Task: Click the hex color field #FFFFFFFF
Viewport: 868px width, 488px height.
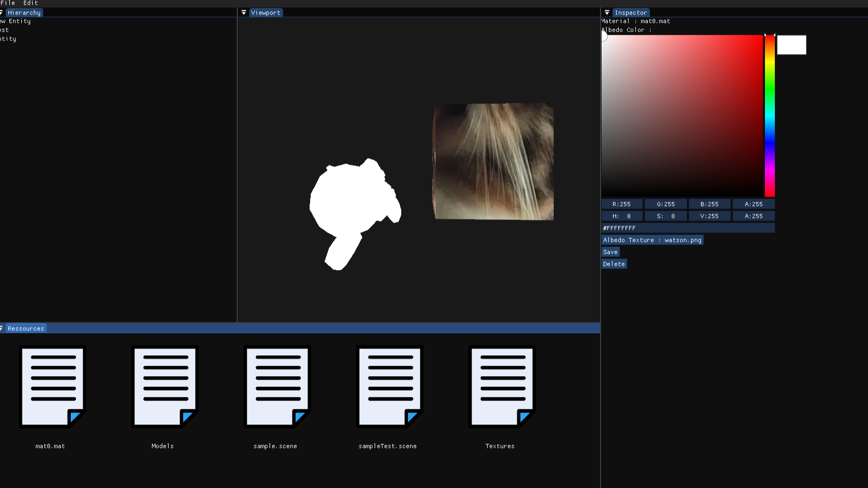Action: [687, 228]
